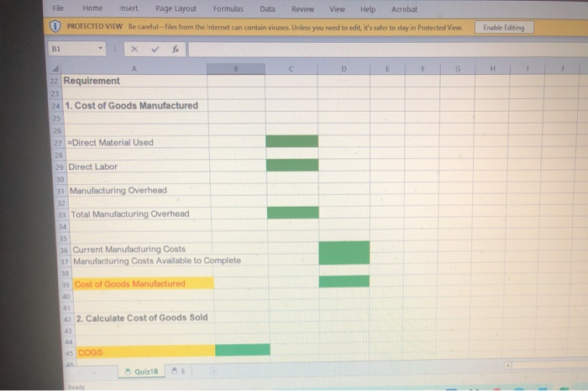The image size is (588, 391).
Task: Click the Enable Editing button
Action: [504, 28]
